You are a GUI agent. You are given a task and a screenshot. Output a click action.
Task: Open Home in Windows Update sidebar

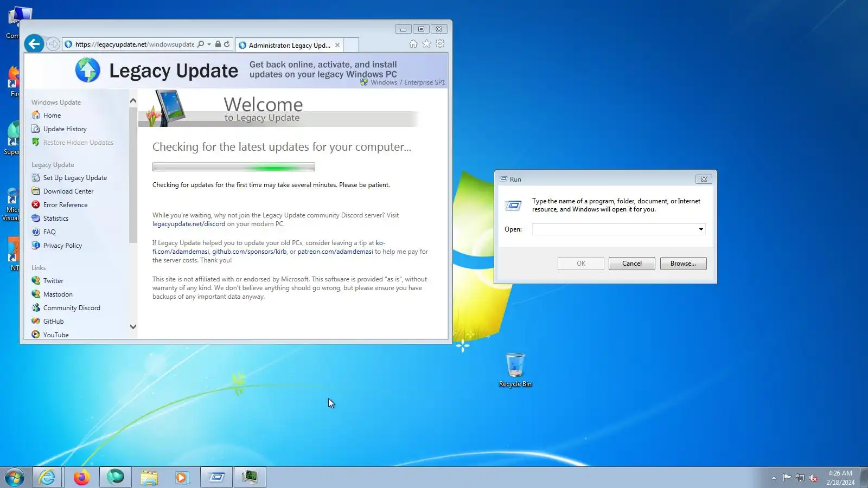[52, 115]
